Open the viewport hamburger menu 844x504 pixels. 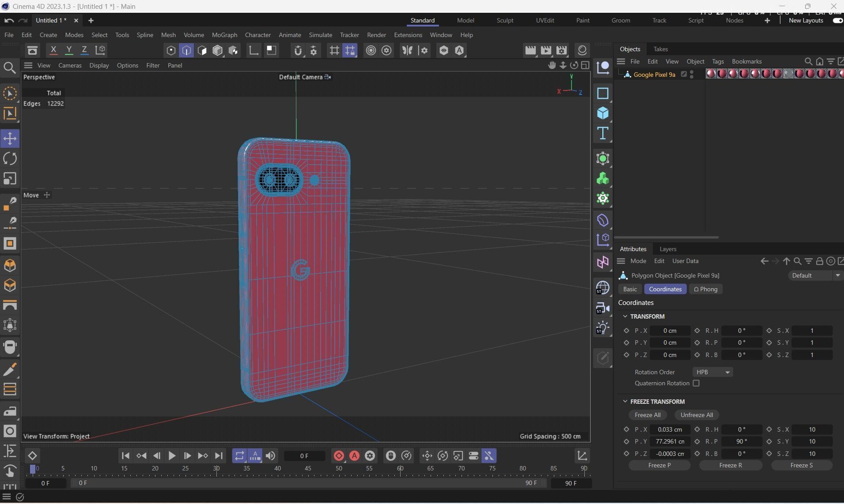pyautogui.click(x=28, y=65)
